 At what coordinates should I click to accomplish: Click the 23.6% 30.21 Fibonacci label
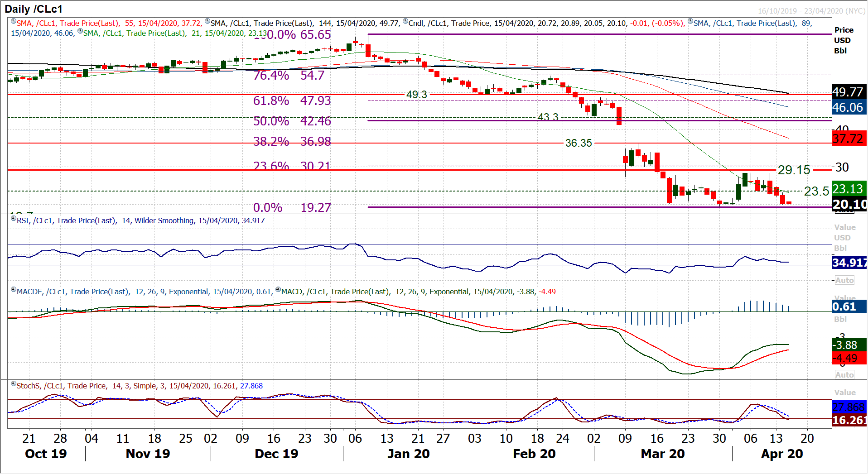[292, 166]
